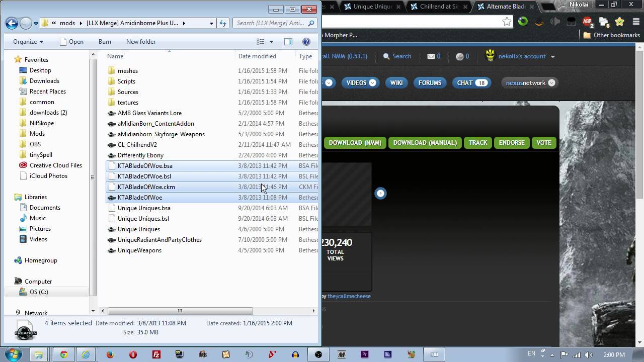This screenshot has width=644, height=362.
Task: Expand the breadcrumb arrow after Amidinborne Plus
Action: [184, 23]
